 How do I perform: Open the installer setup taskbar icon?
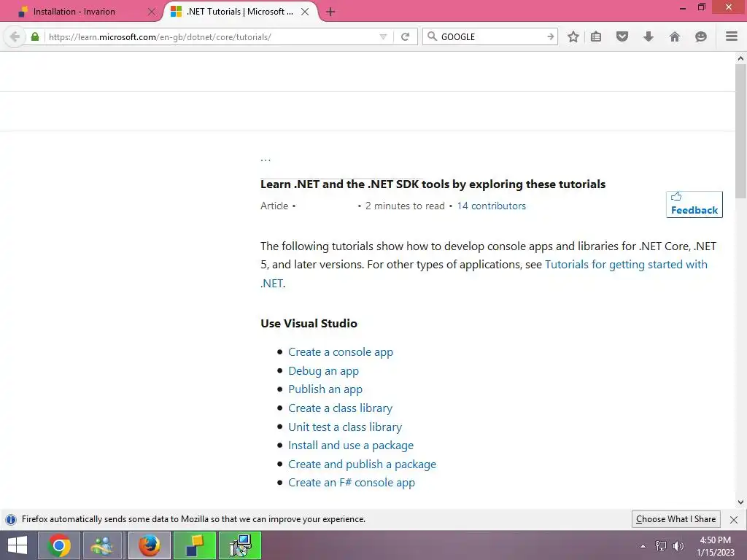pos(239,545)
